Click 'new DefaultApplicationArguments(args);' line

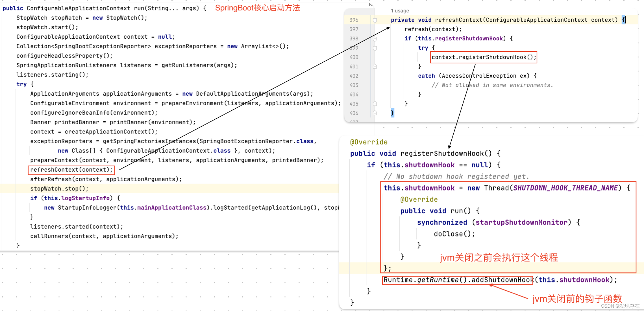point(172,94)
